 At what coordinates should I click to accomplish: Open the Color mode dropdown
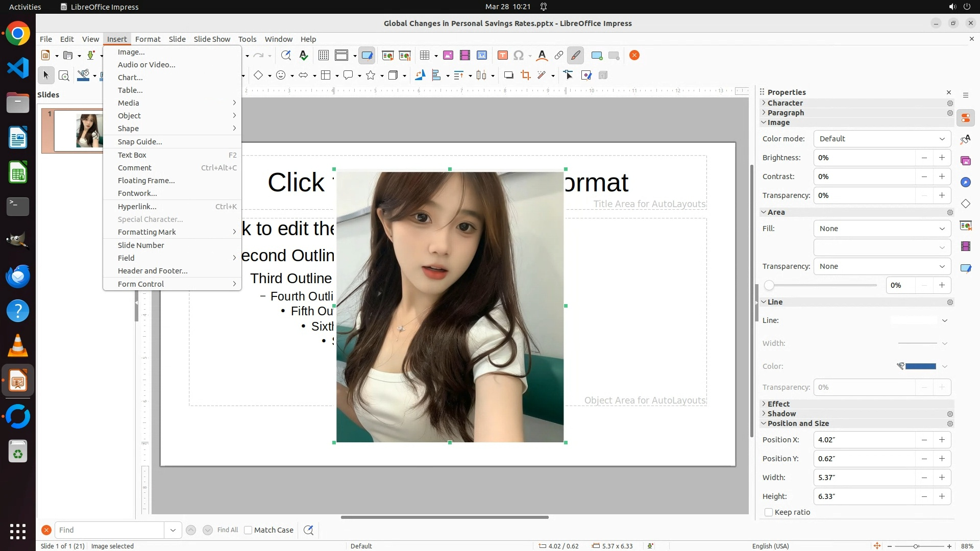(x=881, y=139)
